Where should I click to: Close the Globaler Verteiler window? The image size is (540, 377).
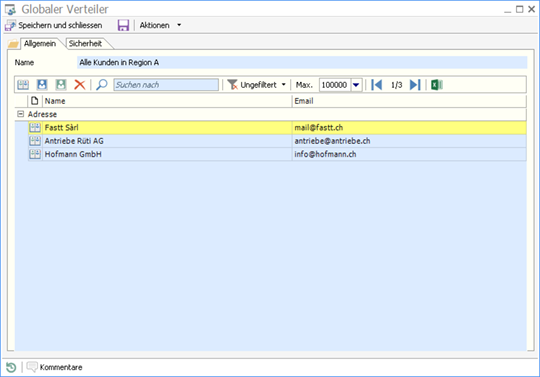531,9
